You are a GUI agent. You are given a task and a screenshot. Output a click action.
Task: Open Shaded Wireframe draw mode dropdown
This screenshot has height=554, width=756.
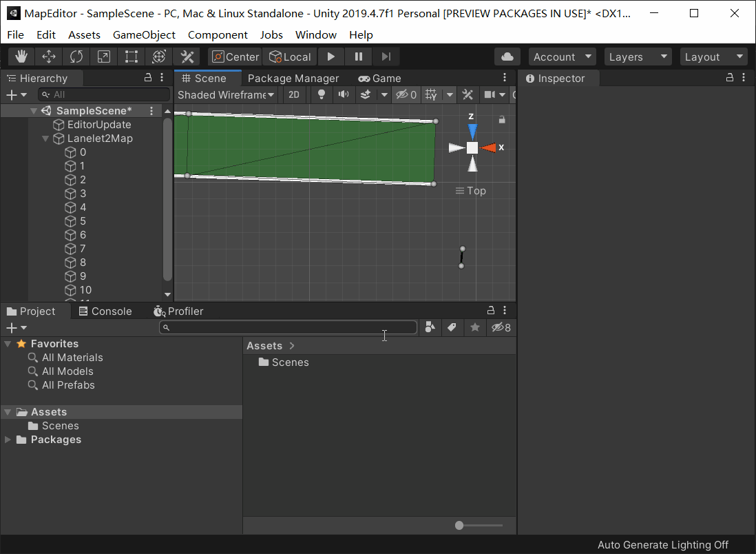click(226, 94)
